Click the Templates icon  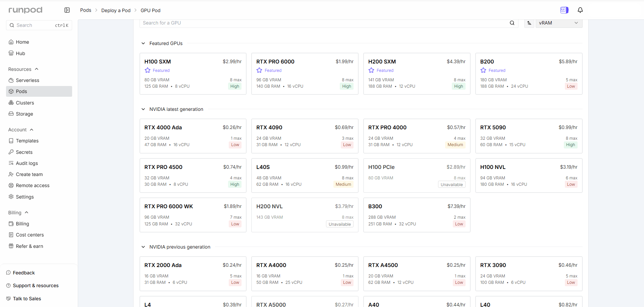(11, 141)
